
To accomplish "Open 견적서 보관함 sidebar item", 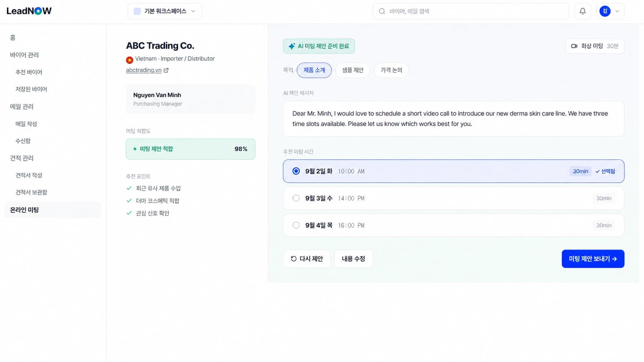I will click(x=31, y=192).
